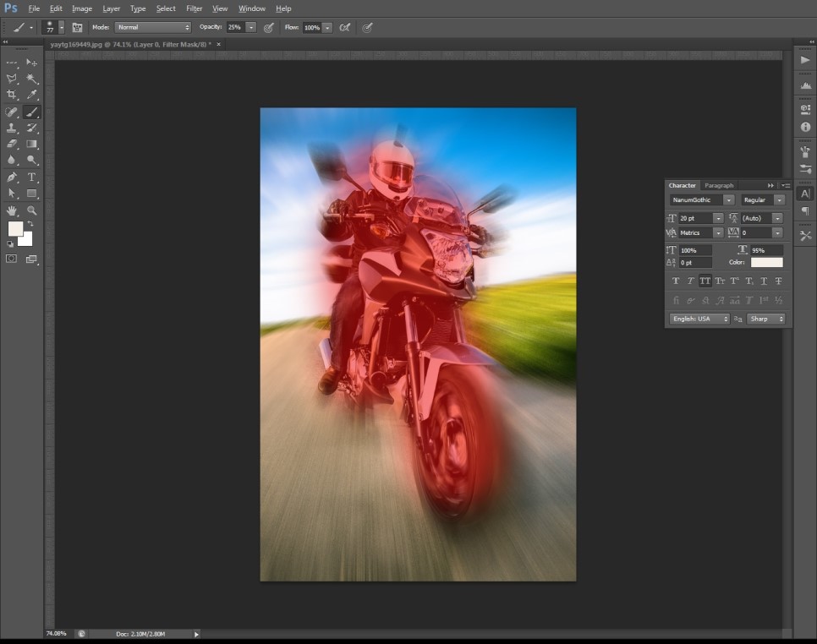Expand the NanumGothic font family dropdown

[x=728, y=200]
